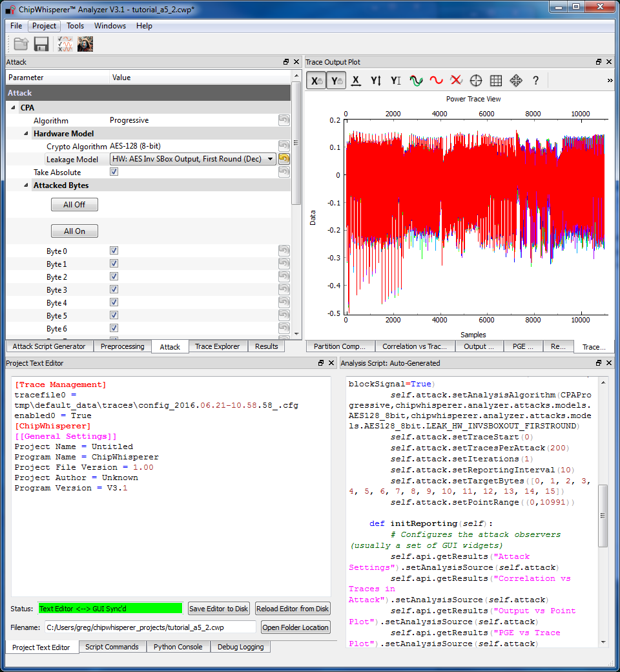Open the trace management checklist icon
The width and height of the screenshot is (620, 672).
(65, 44)
